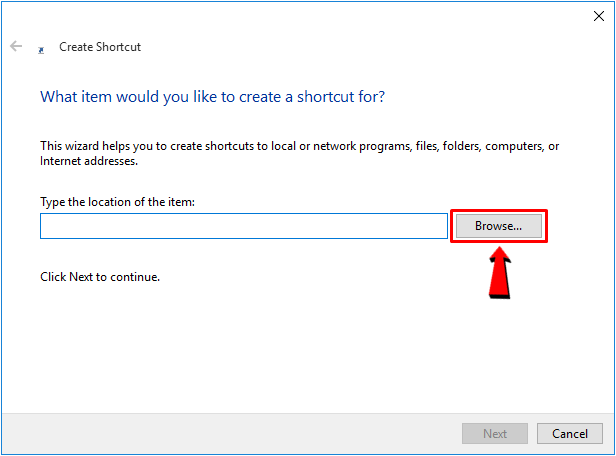Click the red arrow pointing at Browse
This screenshot has height=456, width=616.
(x=500, y=272)
